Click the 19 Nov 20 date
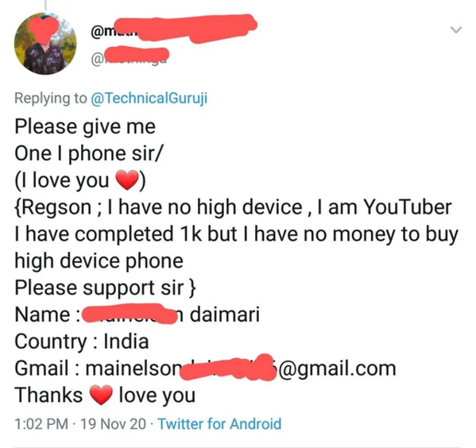Viewport: 476px width, 448px height. point(113,424)
